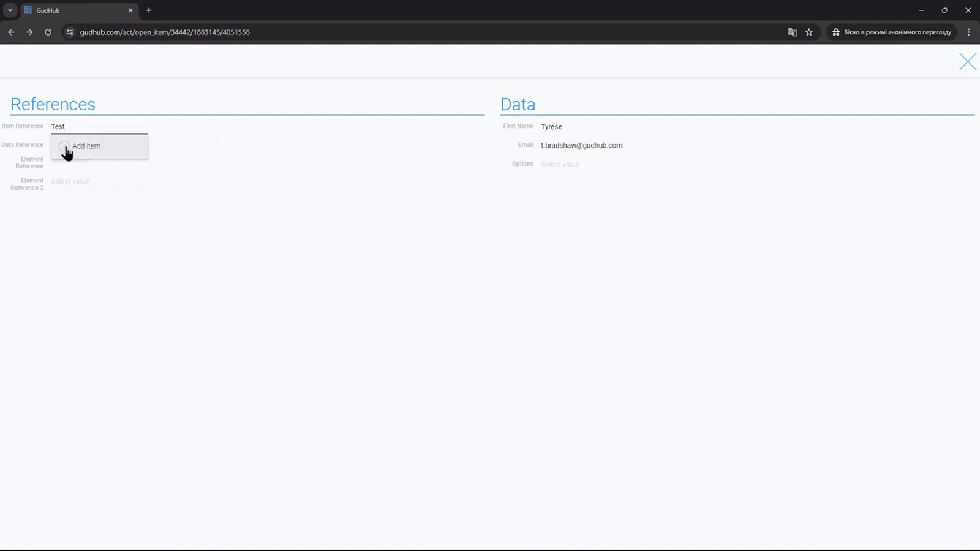Select the GudHub browser tab
Screen dimensions: 980x551
[79, 10]
